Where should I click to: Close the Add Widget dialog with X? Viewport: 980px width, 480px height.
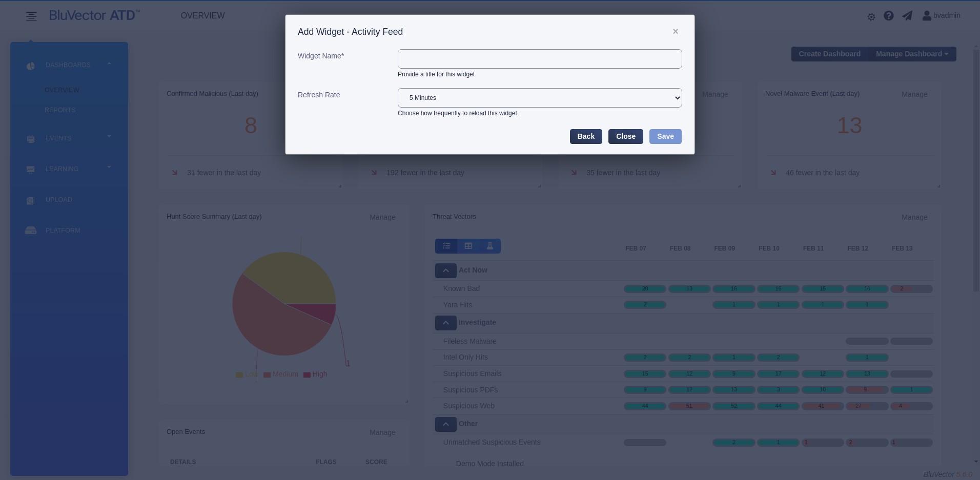(676, 32)
